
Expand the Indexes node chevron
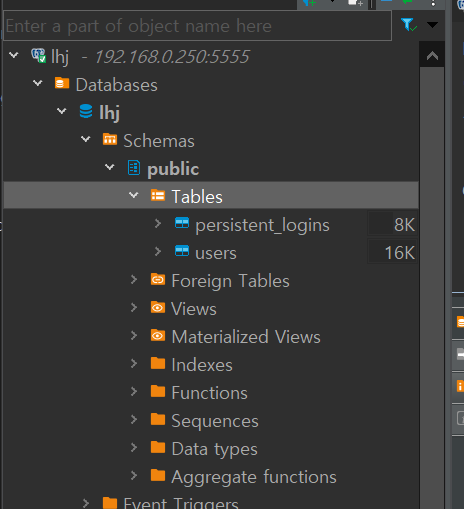pyautogui.click(x=134, y=363)
